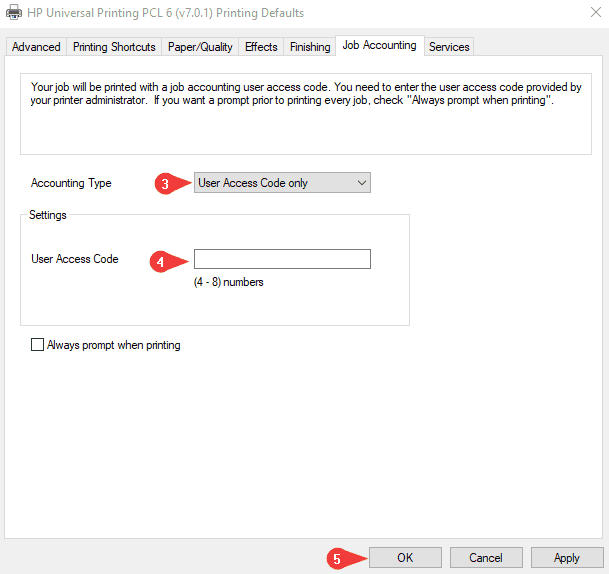Go to the Paper/Quality tab
The height and width of the screenshot is (574, 609).
click(201, 47)
